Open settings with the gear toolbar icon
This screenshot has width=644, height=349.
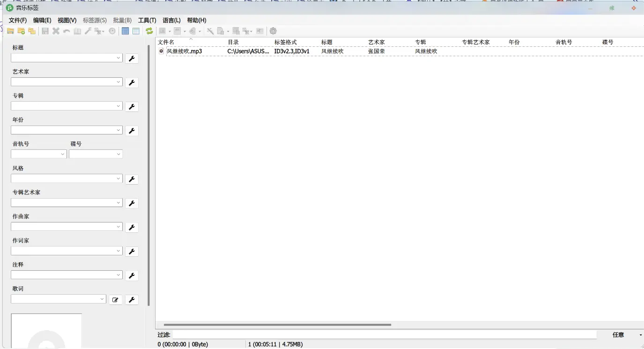click(273, 31)
